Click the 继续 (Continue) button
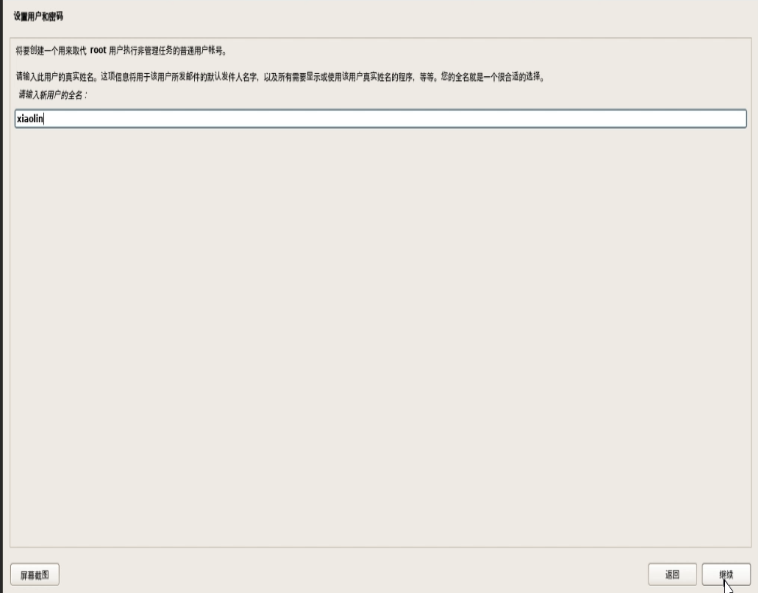The width and height of the screenshot is (758, 593). [726, 574]
